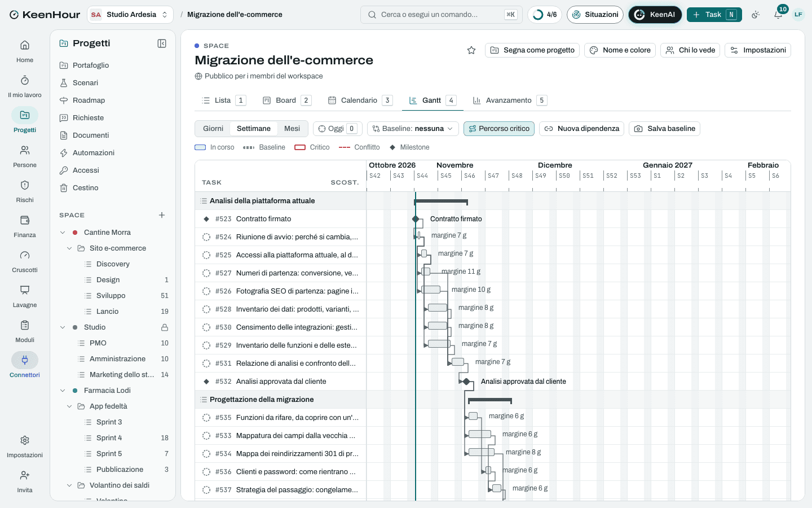Click Segna come progetto button

pyautogui.click(x=532, y=50)
